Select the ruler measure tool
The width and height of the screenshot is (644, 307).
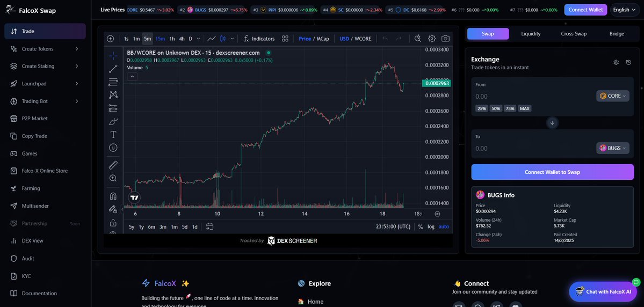(x=113, y=165)
